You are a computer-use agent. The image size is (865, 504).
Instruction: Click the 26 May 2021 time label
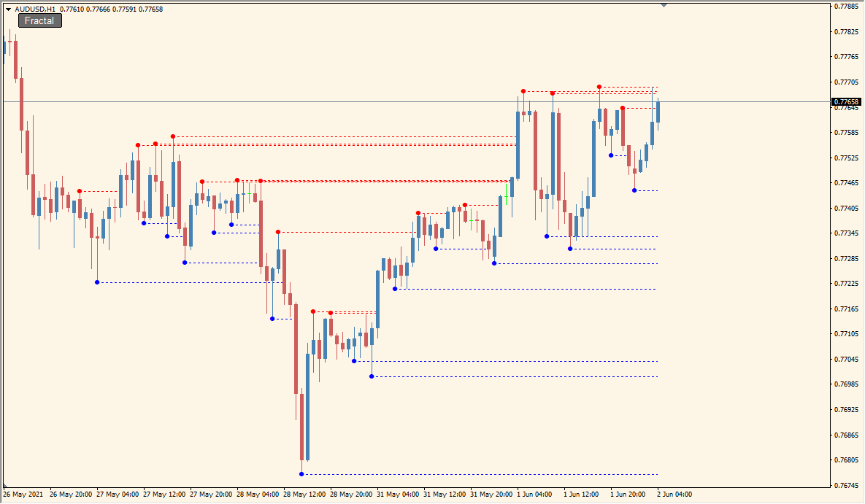click(23, 494)
